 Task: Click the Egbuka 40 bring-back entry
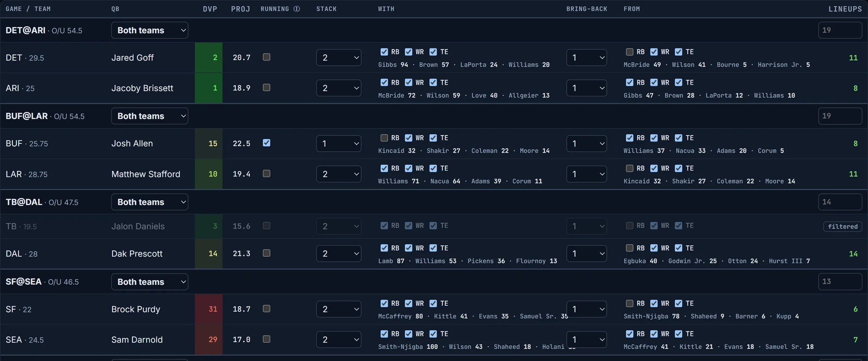pyautogui.click(x=640, y=261)
